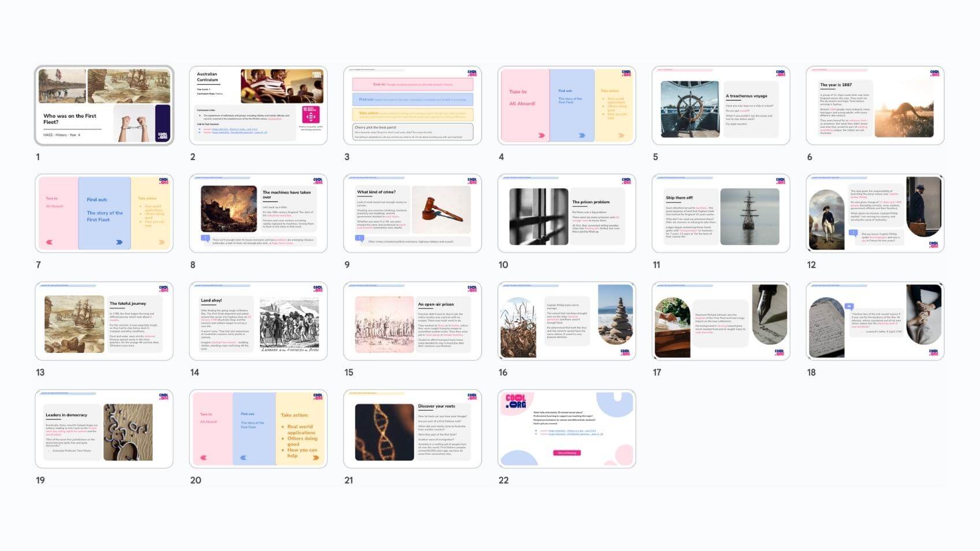Select the What kind of crime slide
Screen dimensions: 980x551
pyautogui.click(x=412, y=213)
